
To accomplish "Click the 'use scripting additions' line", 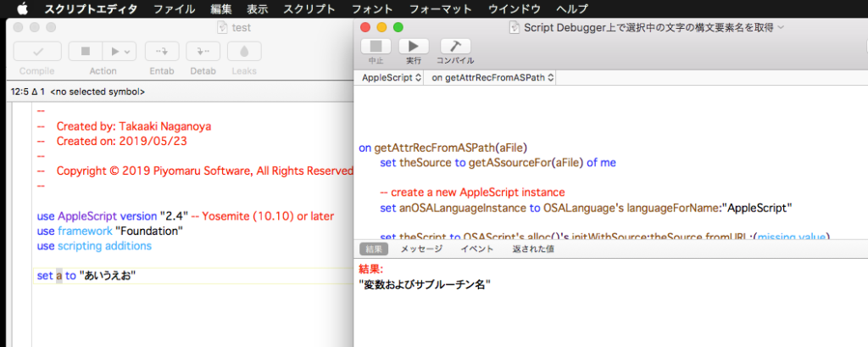I will tap(94, 245).
